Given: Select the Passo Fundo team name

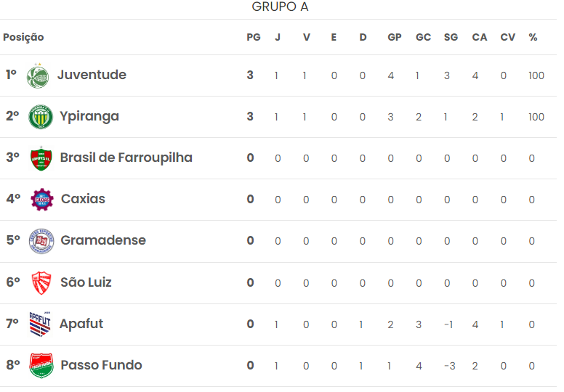Looking at the screenshot, I should pyautogui.click(x=102, y=365).
